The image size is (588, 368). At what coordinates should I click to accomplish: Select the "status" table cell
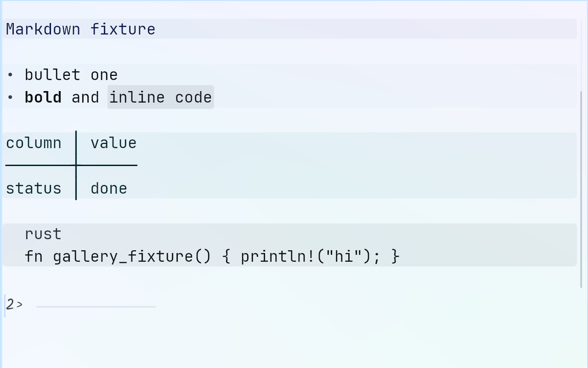tap(34, 188)
